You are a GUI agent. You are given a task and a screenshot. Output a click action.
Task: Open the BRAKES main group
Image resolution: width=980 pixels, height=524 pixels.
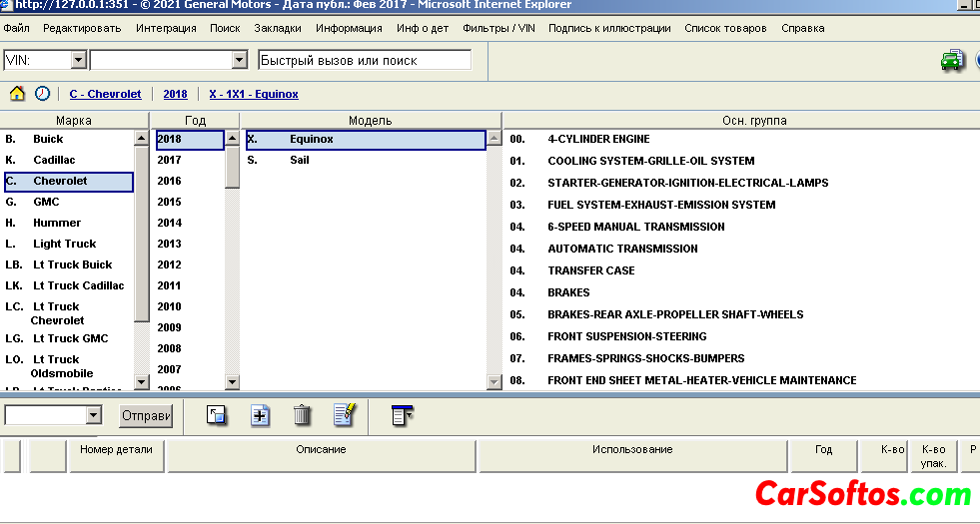point(568,292)
